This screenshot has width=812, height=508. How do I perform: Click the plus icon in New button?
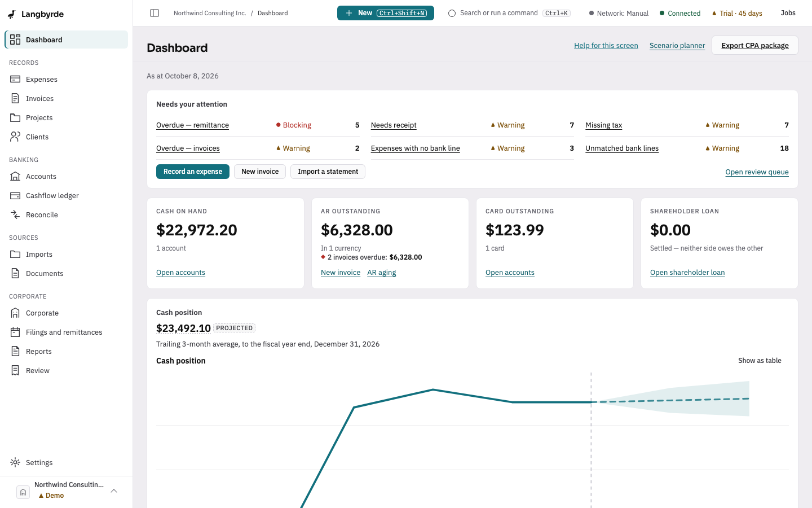click(349, 13)
